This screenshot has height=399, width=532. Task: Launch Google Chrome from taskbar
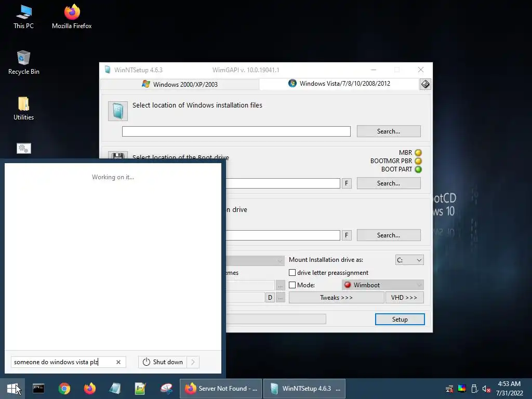tap(64, 389)
